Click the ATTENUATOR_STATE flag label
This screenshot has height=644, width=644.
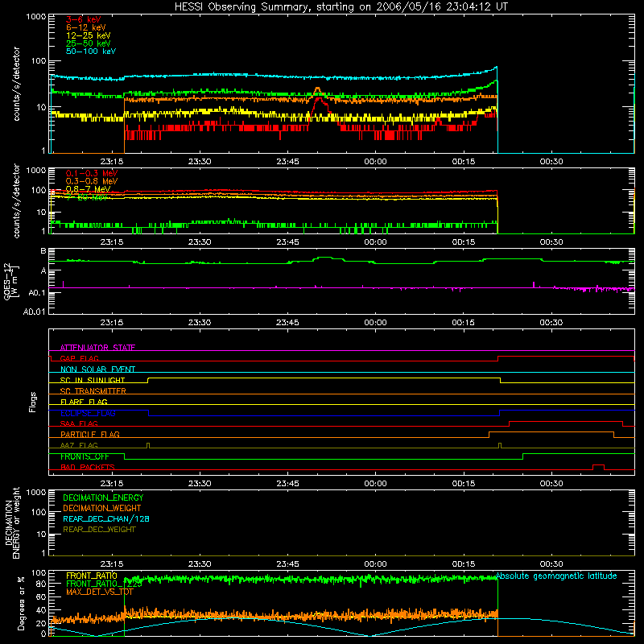97,348
